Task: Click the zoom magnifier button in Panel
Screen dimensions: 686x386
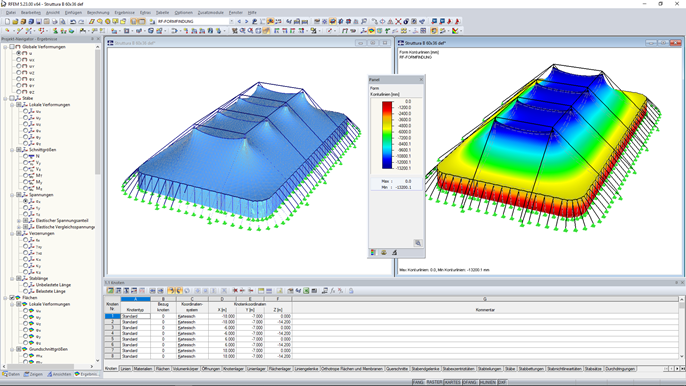Action: [x=418, y=243]
